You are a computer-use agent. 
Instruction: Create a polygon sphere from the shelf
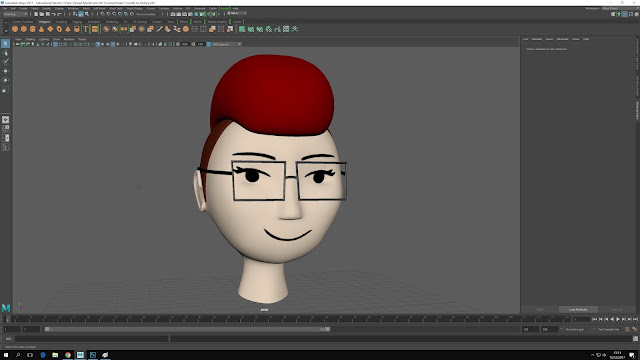pyautogui.click(x=15, y=29)
